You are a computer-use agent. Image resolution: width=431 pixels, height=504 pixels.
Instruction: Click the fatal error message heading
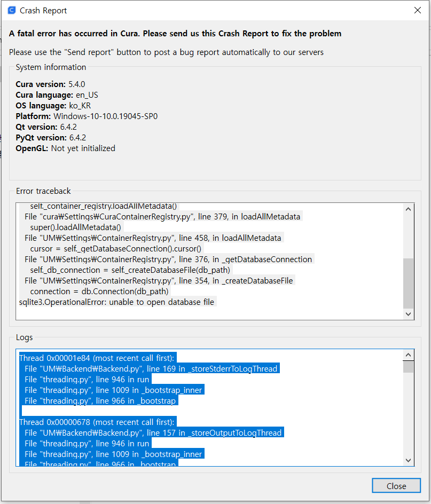click(175, 33)
